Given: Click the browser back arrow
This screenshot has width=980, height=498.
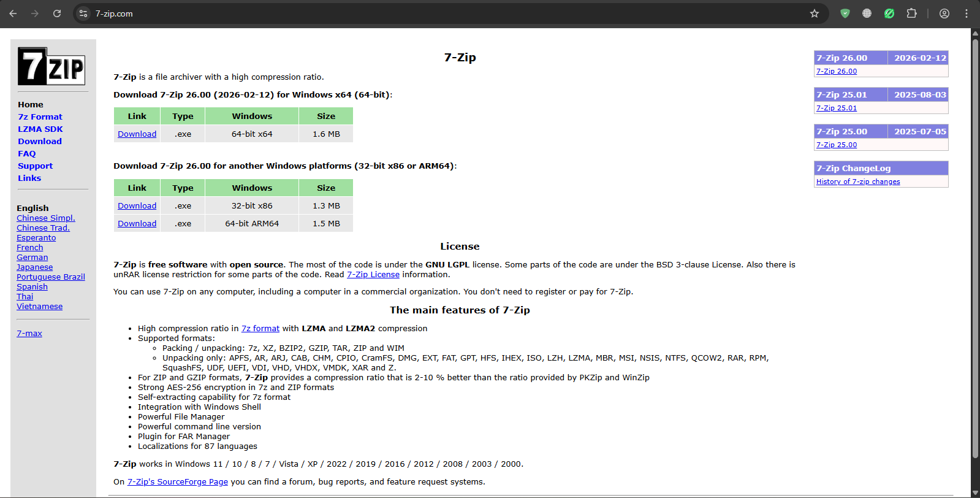Looking at the screenshot, I should pyautogui.click(x=13, y=13).
